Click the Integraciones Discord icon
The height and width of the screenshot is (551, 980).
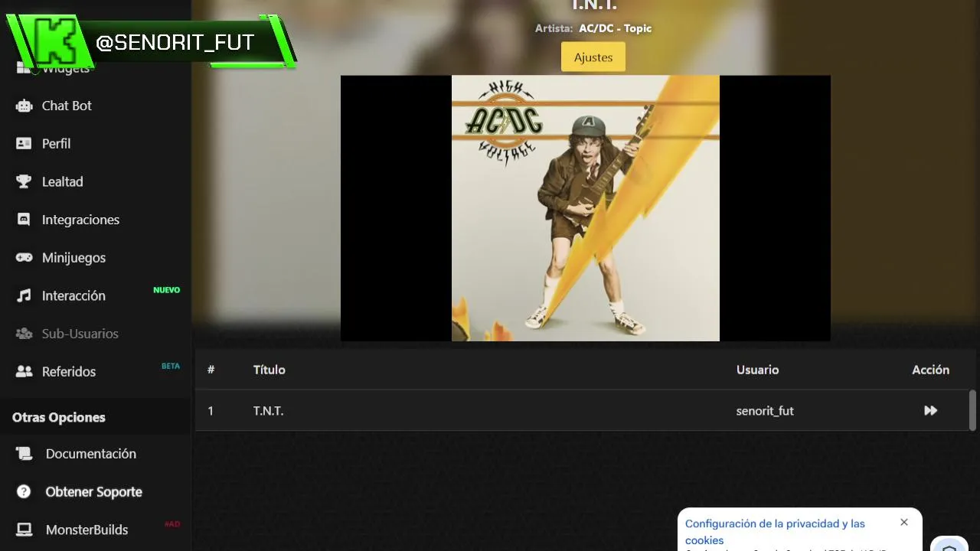coord(24,220)
